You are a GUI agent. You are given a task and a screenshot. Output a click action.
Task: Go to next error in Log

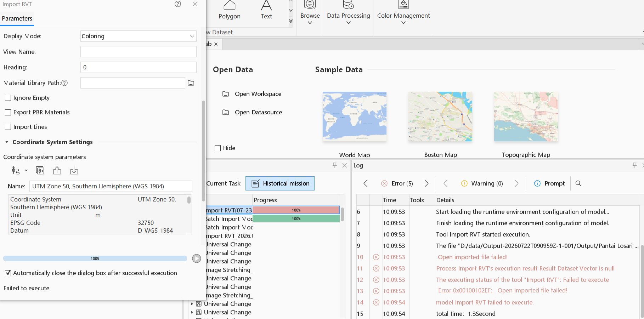(426, 183)
